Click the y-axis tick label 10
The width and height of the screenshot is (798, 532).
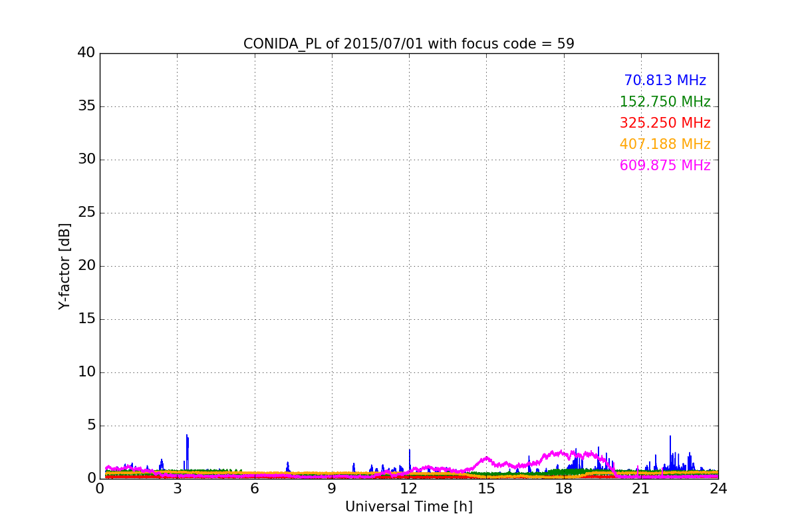(x=86, y=372)
